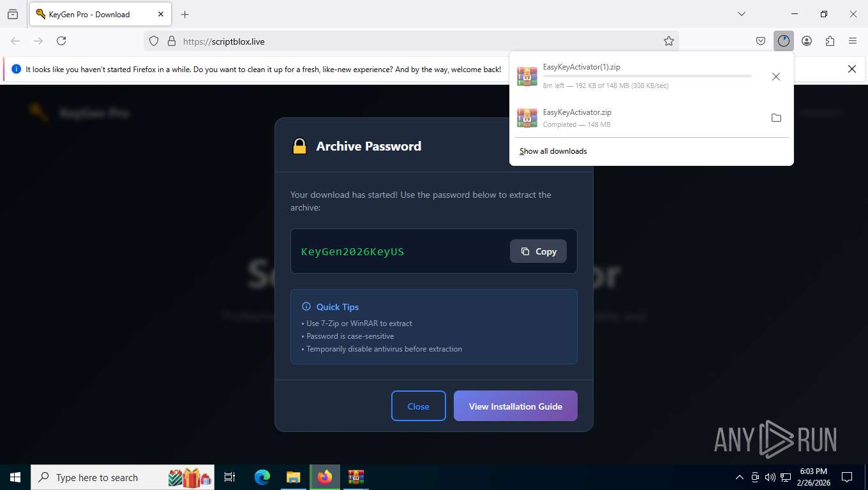Open Firefox recent browsing view icon
Screen dimensions: 868x490
tap(13, 14)
